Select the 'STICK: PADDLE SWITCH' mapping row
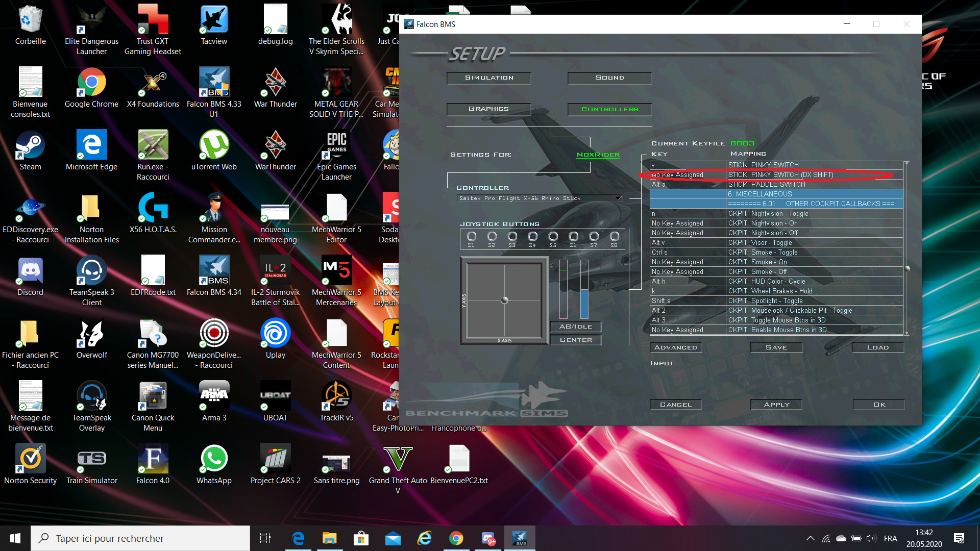 pyautogui.click(x=776, y=185)
